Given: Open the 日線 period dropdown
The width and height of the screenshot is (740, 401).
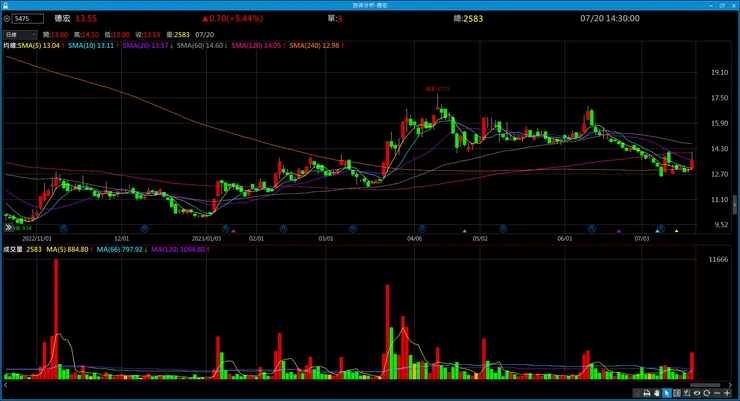Looking at the screenshot, I should 20,34.
